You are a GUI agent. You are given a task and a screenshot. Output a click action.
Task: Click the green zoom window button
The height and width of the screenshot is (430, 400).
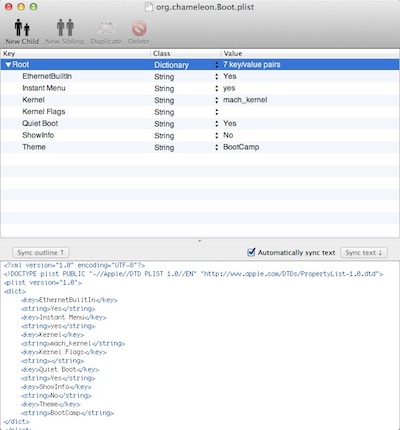(33, 7)
